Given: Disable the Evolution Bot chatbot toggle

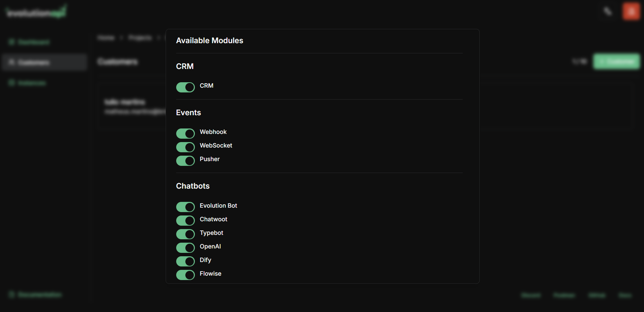Looking at the screenshot, I should pyautogui.click(x=185, y=207).
